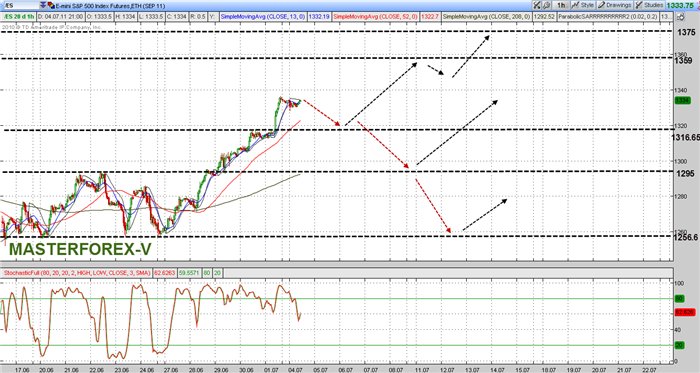Image resolution: width=700 pixels, height=373 pixels.
Task: Click the 11.07 date on time axis
Action: pos(422,370)
